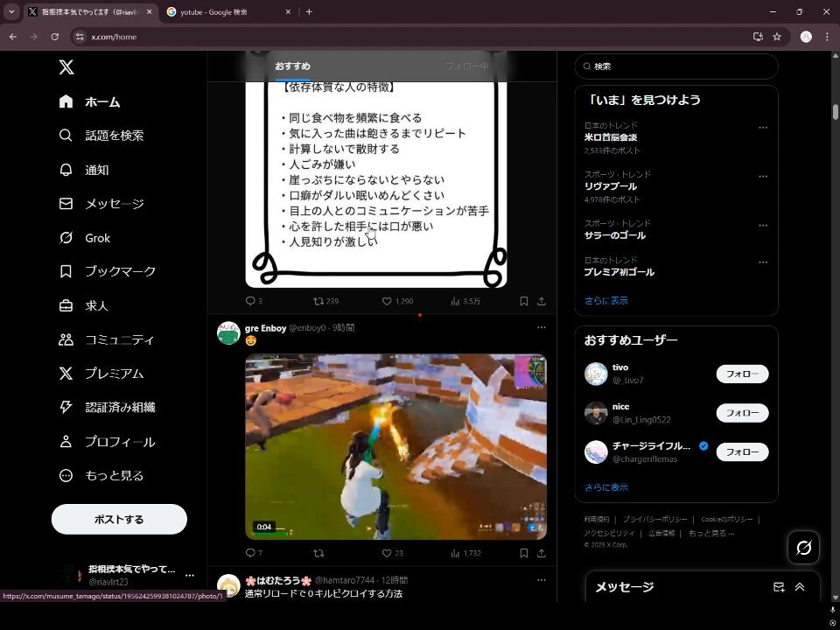
Task: Open more options on gre Enboy's post
Action: click(542, 327)
